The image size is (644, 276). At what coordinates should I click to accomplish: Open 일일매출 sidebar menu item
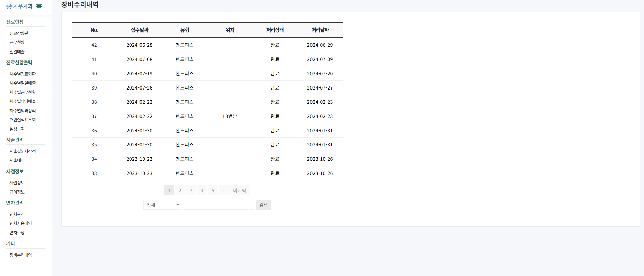[x=17, y=52]
